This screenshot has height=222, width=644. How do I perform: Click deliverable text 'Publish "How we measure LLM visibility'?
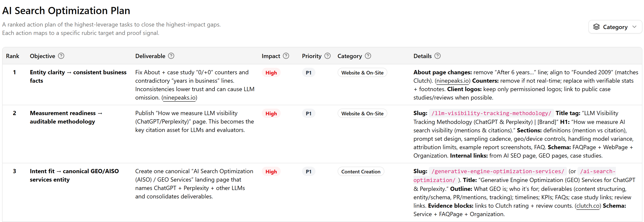[x=186, y=113]
